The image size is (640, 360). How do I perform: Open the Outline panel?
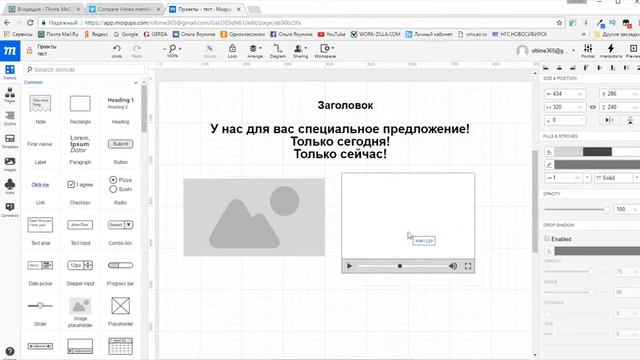pyautogui.click(x=10, y=118)
